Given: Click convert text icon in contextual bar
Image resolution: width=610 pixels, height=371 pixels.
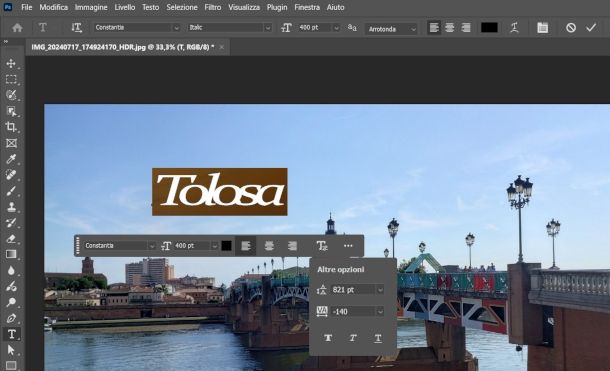Looking at the screenshot, I should tap(322, 246).
